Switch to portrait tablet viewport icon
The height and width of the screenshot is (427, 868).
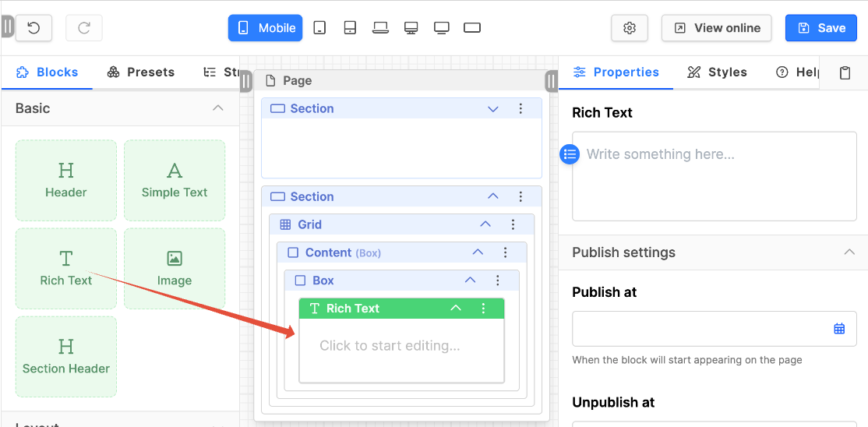[x=319, y=28]
